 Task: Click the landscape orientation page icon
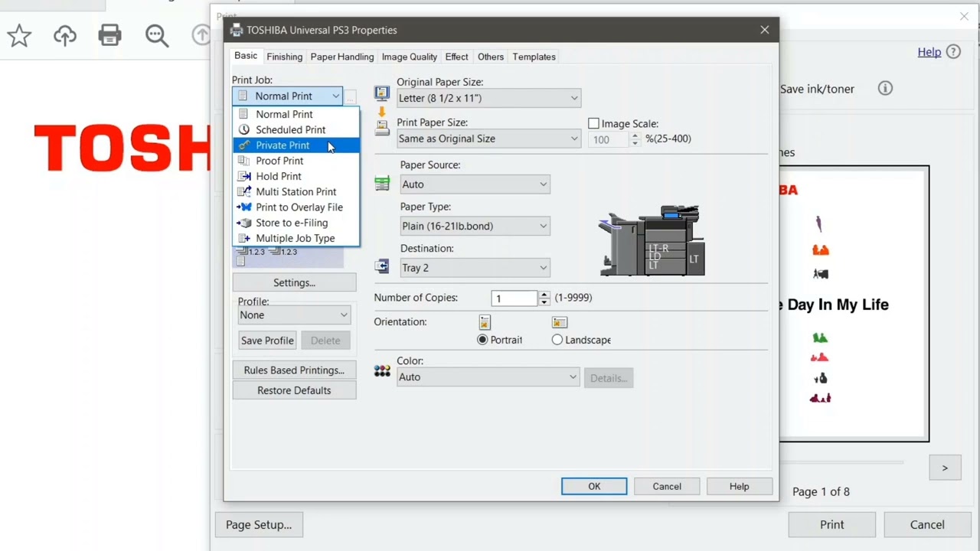[560, 323]
